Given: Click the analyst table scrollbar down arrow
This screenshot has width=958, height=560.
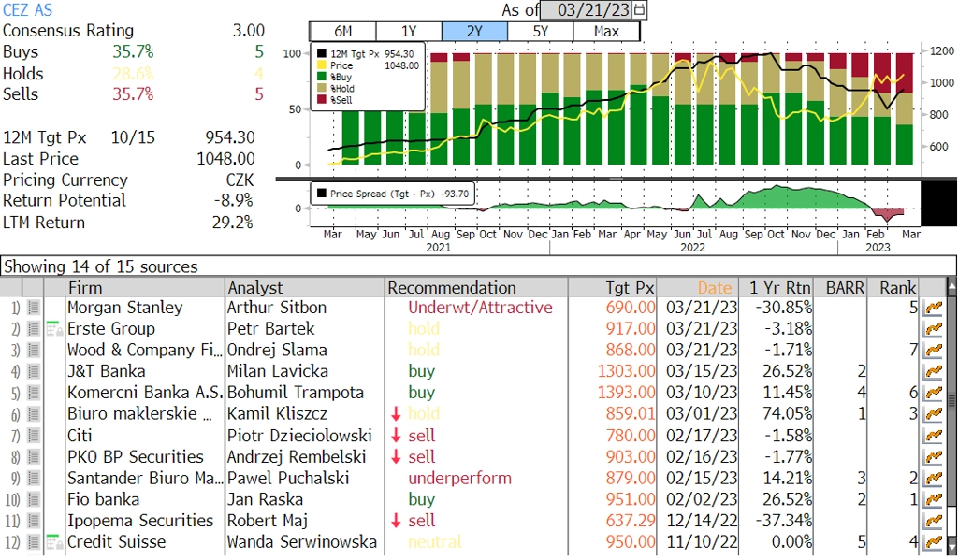Looking at the screenshot, I should click(x=951, y=545).
